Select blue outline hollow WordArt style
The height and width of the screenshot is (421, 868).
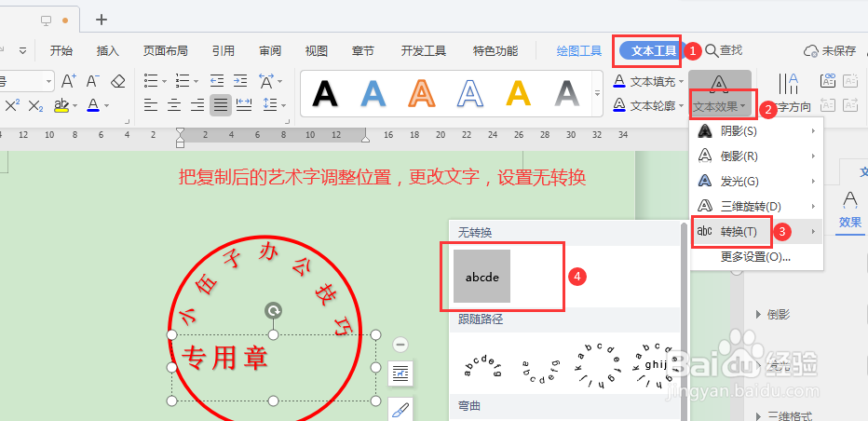click(x=469, y=94)
